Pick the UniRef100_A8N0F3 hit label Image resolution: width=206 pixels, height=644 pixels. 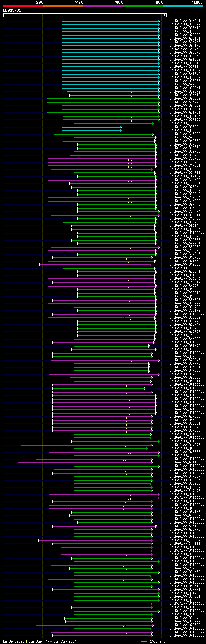pos(185,169)
